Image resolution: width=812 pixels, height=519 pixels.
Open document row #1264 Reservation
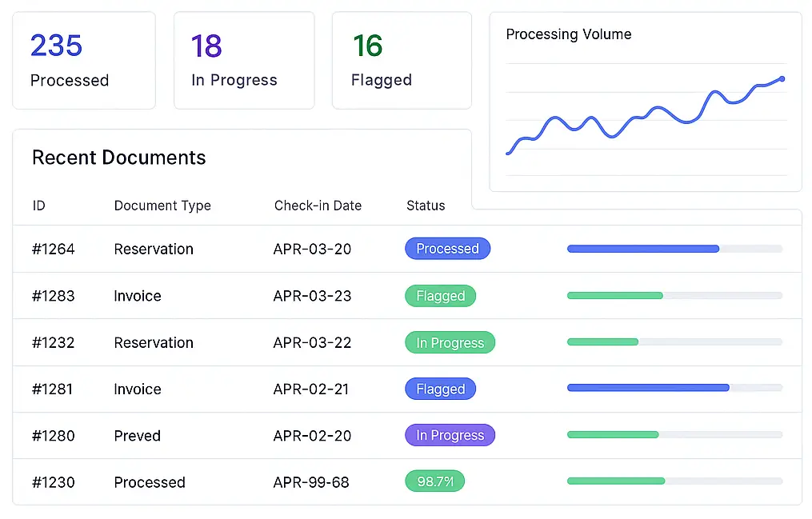pyautogui.click(x=154, y=249)
